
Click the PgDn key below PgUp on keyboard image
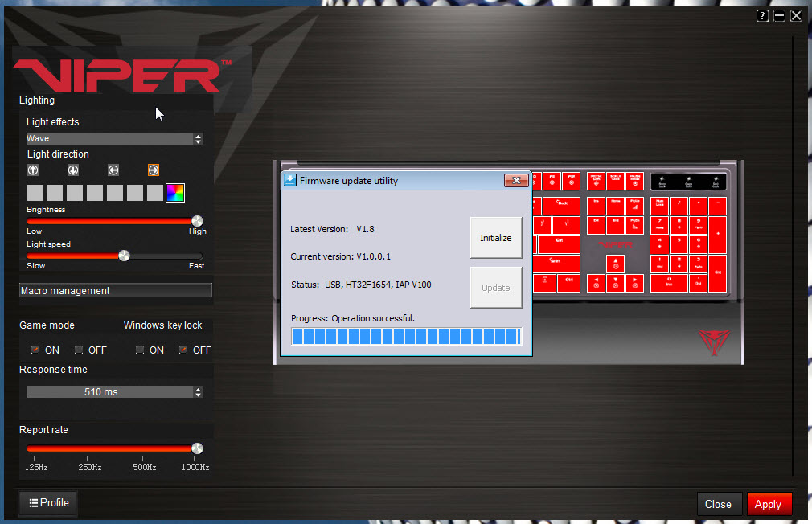[x=635, y=225]
